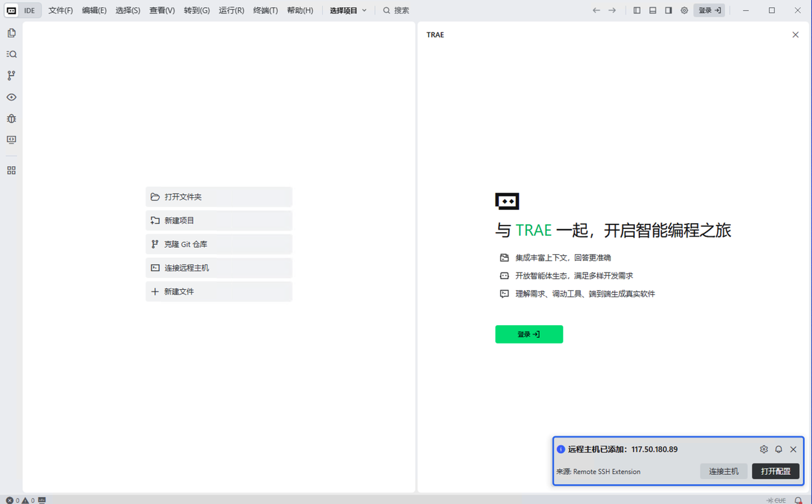Click the TRAE panel title text
The image size is (812, 504).
coord(435,35)
